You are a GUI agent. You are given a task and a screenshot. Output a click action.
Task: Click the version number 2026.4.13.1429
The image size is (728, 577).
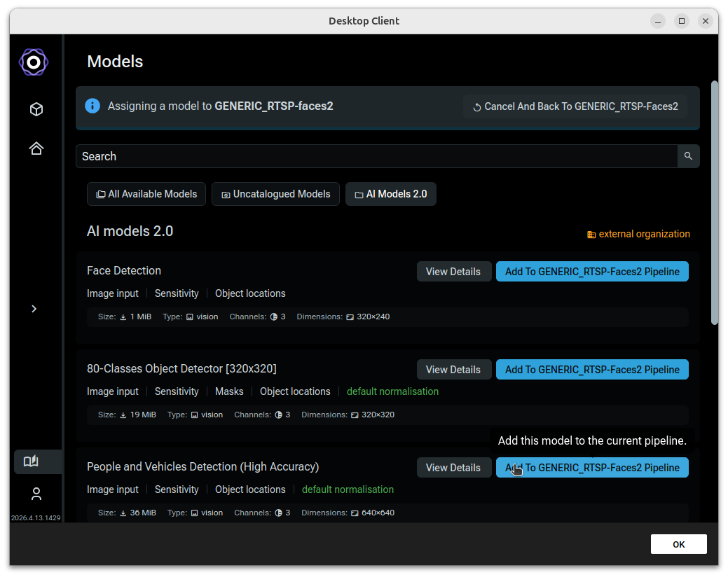click(36, 517)
